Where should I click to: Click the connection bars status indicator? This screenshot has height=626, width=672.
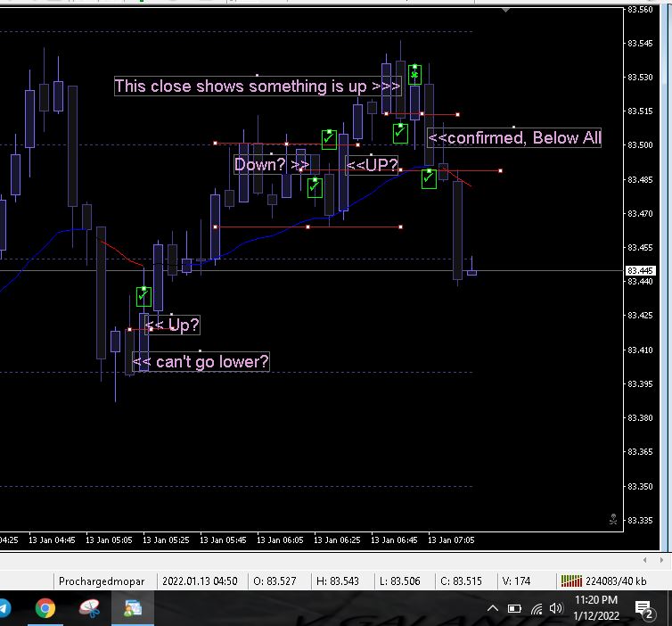pos(571,581)
